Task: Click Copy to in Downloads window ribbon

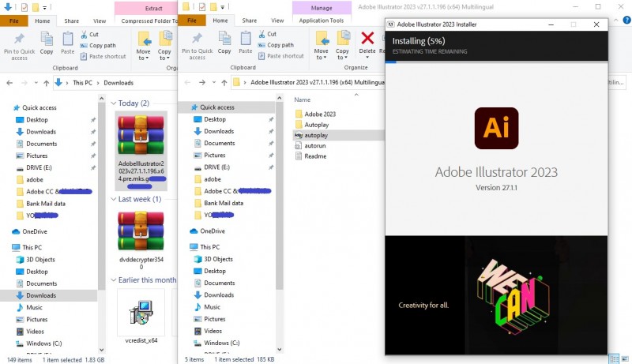Action: pos(164,47)
